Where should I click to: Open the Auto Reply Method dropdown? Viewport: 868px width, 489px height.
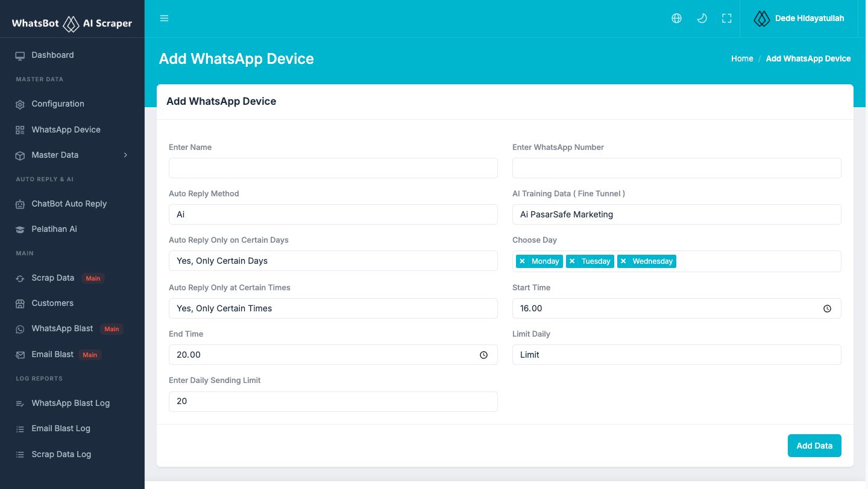(333, 214)
